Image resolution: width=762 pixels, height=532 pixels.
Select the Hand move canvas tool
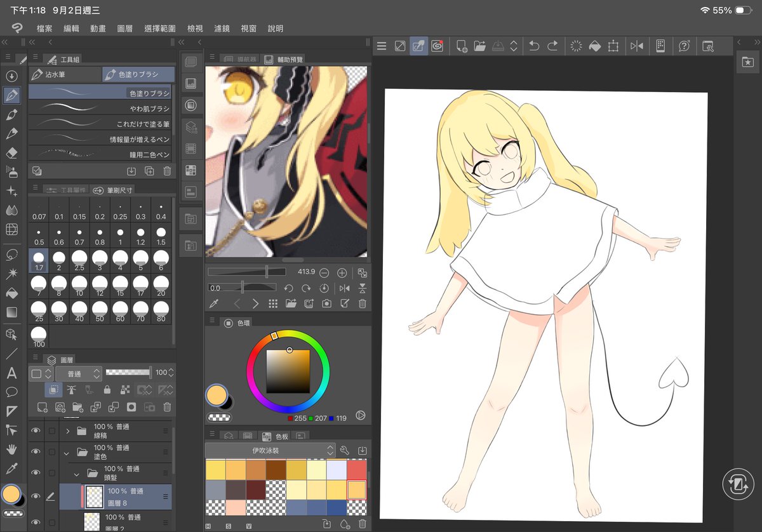tap(11, 449)
